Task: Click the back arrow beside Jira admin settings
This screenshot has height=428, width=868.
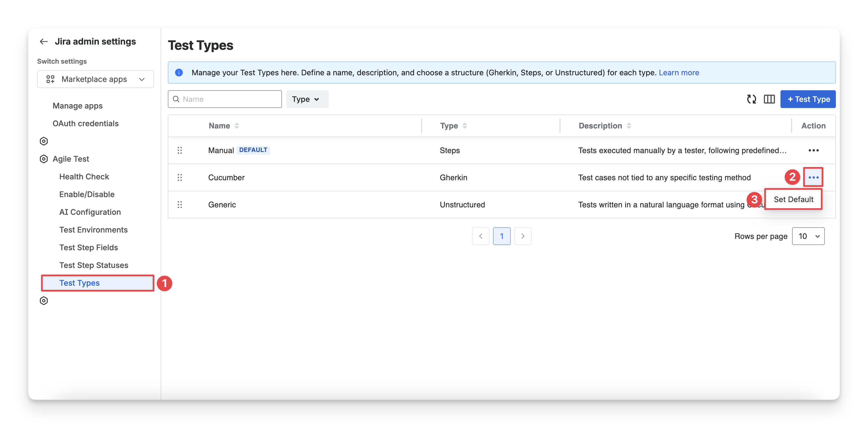Action: (44, 42)
